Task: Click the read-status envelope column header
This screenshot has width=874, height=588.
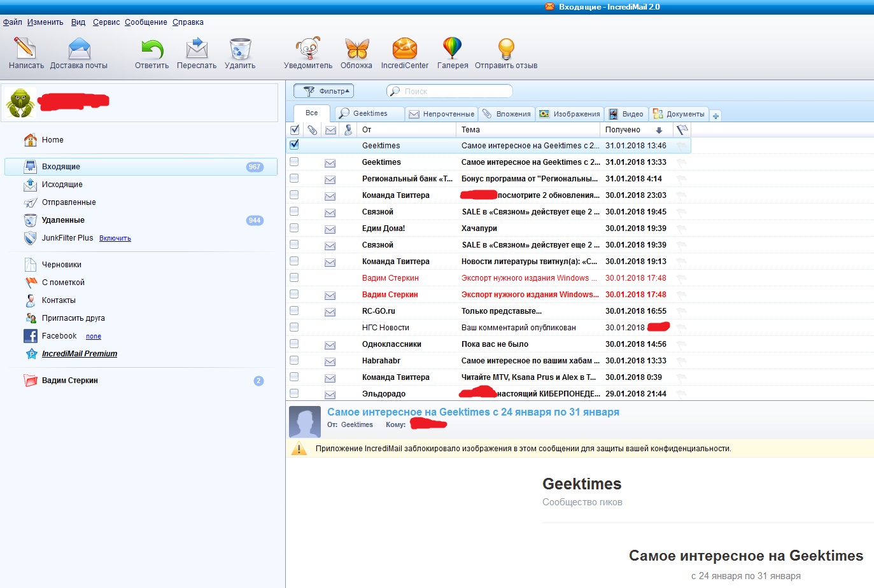Action: [330, 130]
